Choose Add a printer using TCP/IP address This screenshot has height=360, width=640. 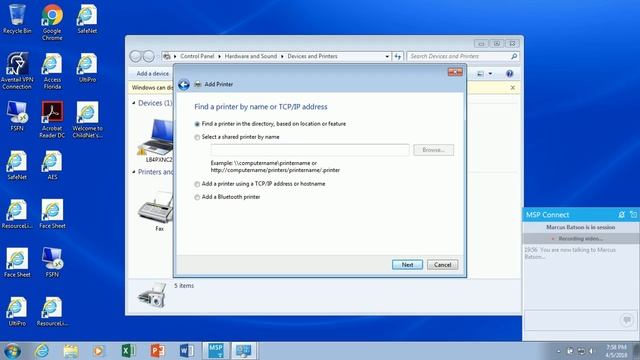click(x=260, y=184)
